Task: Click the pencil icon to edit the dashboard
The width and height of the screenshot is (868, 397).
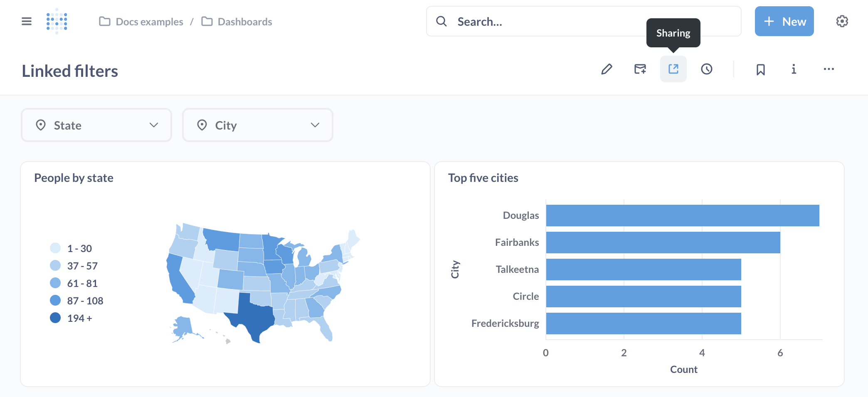Action: [607, 69]
